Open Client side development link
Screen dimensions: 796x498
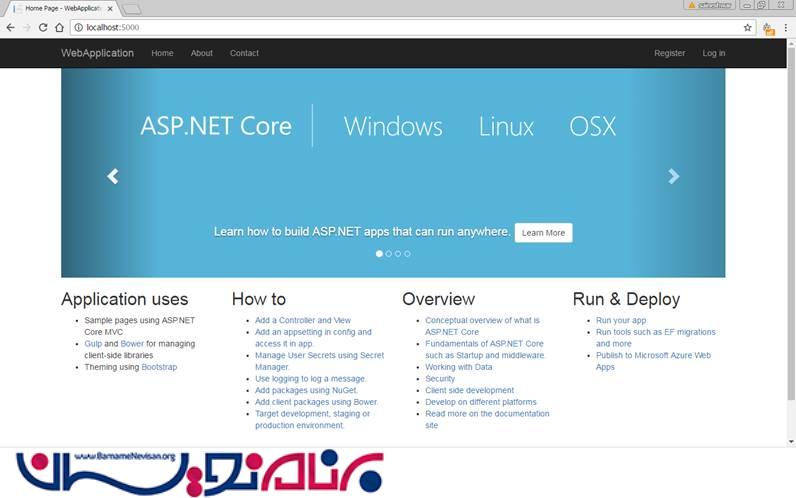click(x=470, y=390)
